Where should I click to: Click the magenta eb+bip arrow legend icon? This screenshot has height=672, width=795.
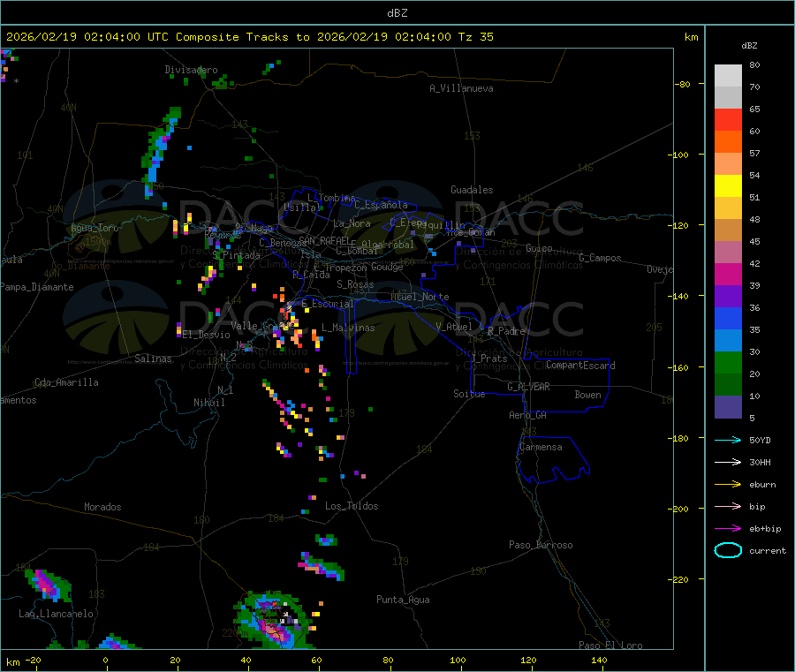728,529
